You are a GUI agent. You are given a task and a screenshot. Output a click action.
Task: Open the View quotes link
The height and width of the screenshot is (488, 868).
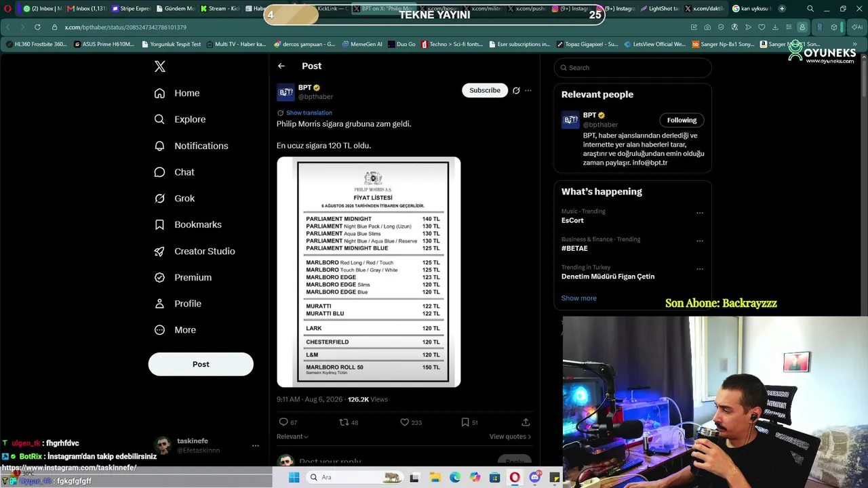(x=510, y=436)
